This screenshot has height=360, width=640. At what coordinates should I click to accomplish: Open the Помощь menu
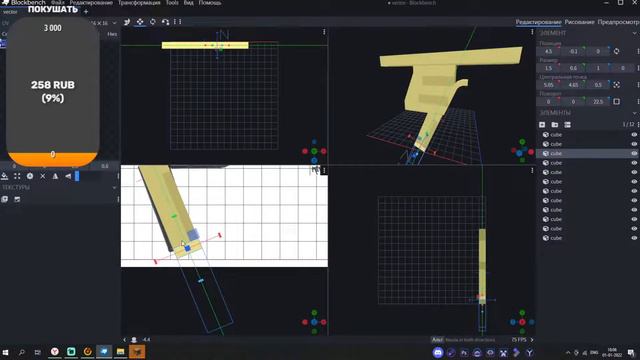point(210,2)
